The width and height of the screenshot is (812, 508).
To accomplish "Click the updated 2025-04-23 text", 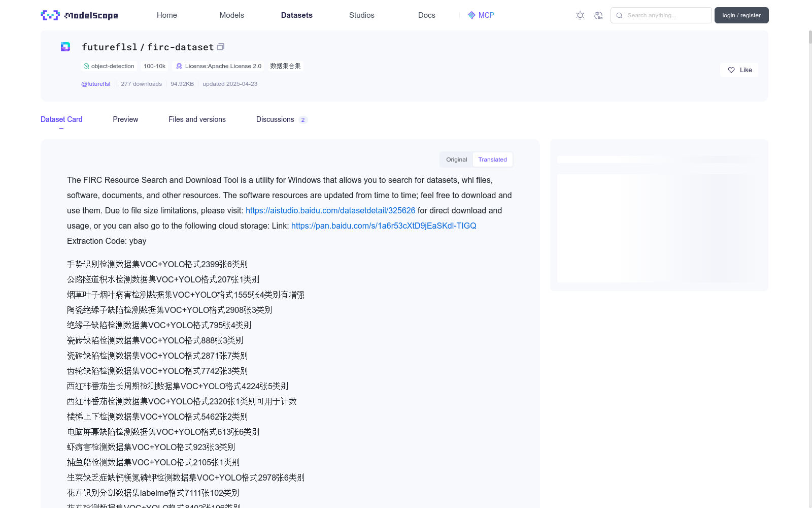I will pyautogui.click(x=230, y=84).
